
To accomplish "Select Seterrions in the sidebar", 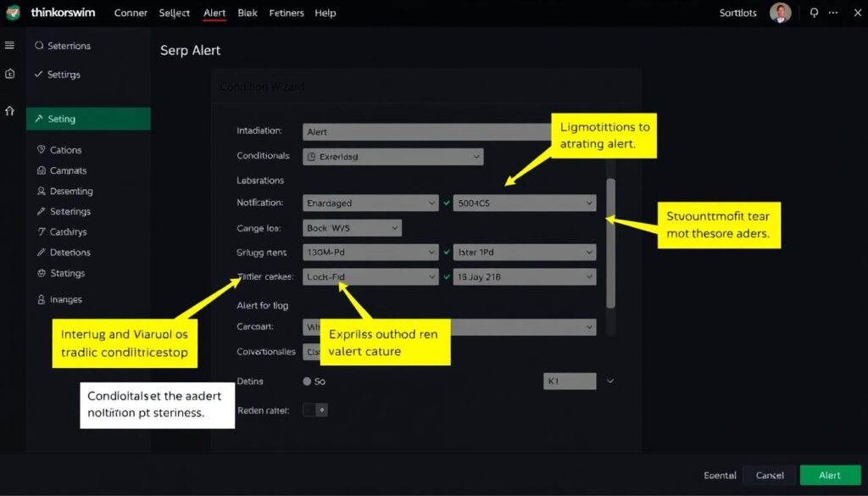I will point(69,46).
